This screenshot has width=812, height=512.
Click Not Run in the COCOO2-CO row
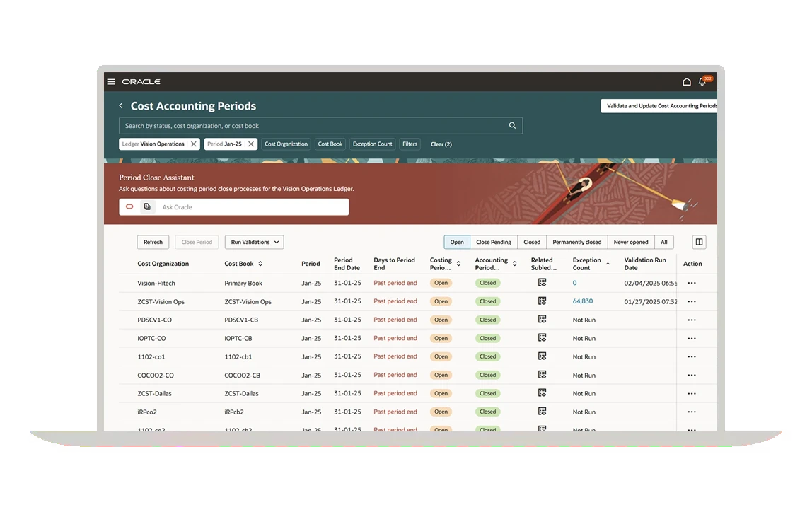[x=584, y=376]
